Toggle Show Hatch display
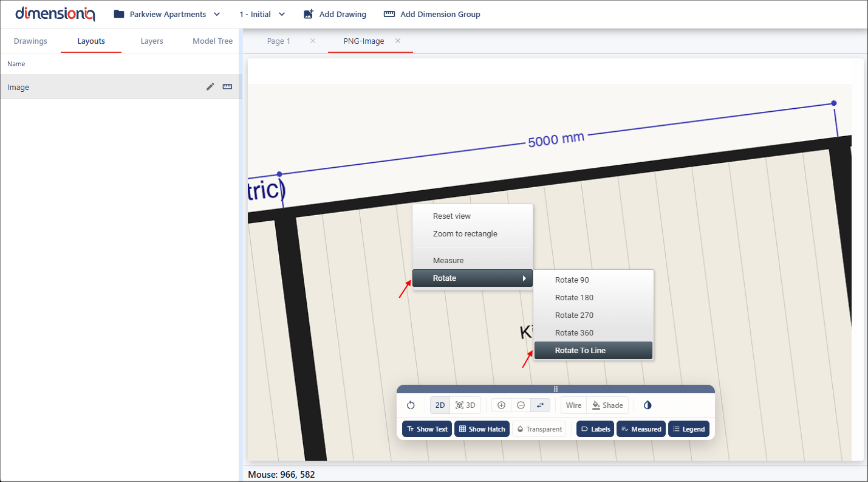 click(x=482, y=429)
